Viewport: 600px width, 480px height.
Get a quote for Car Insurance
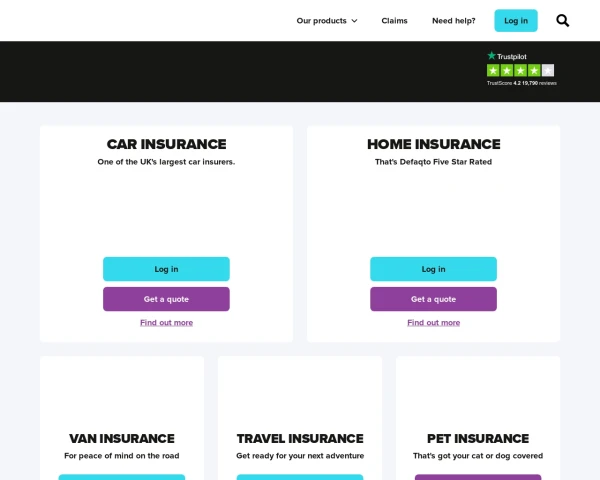coord(166,299)
